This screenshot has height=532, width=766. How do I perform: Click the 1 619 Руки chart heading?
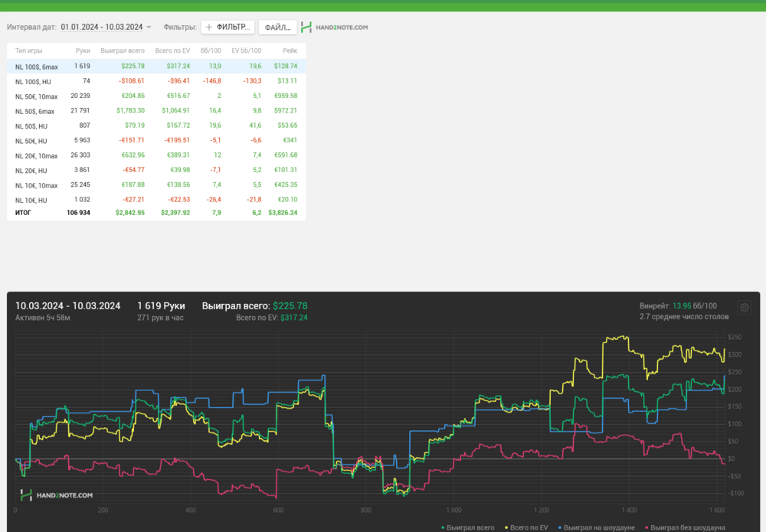[161, 306]
